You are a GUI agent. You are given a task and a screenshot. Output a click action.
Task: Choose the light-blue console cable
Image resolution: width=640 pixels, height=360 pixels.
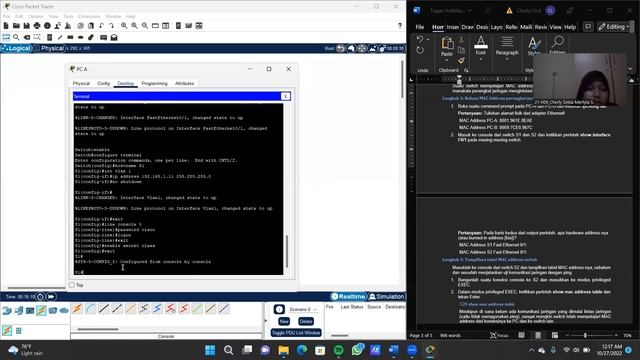coord(91,309)
